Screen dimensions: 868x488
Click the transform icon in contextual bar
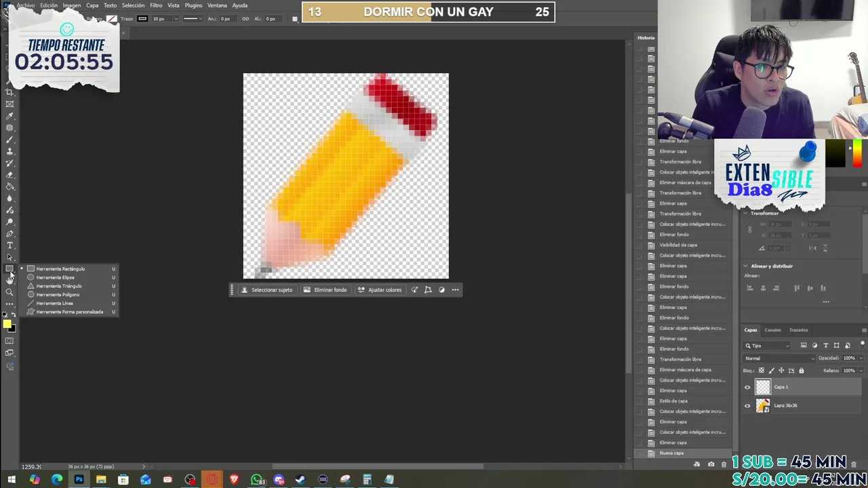[x=428, y=290]
